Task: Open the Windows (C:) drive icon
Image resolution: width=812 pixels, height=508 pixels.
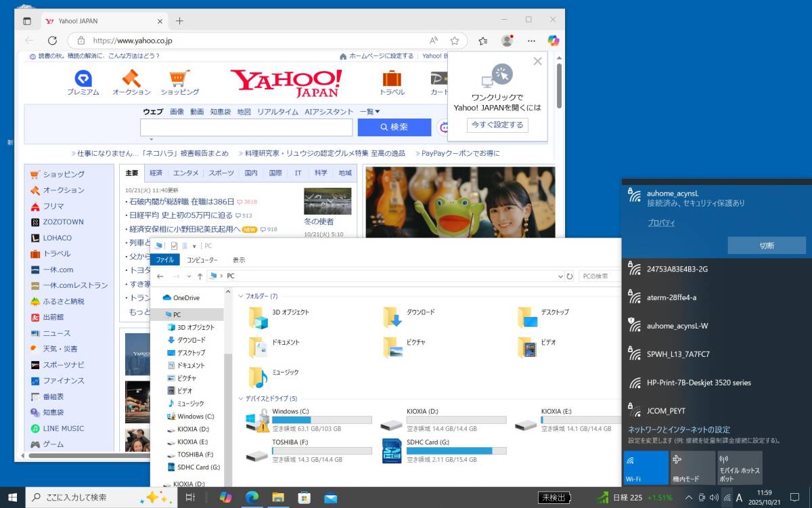Action: (257, 421)
